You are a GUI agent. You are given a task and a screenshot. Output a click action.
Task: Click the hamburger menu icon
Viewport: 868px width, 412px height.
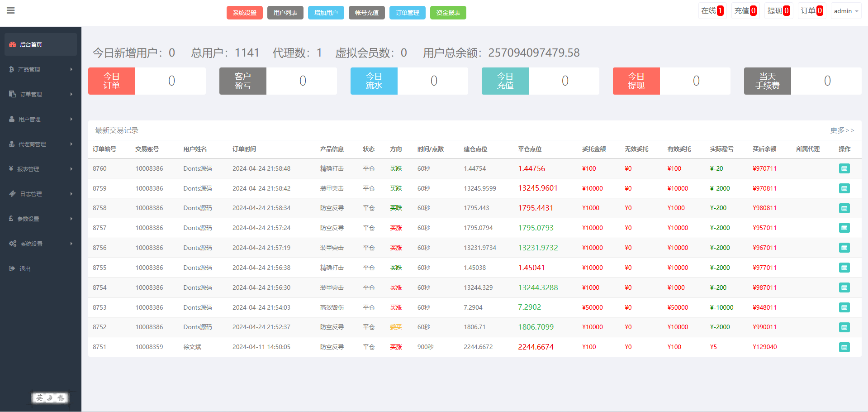11,10
